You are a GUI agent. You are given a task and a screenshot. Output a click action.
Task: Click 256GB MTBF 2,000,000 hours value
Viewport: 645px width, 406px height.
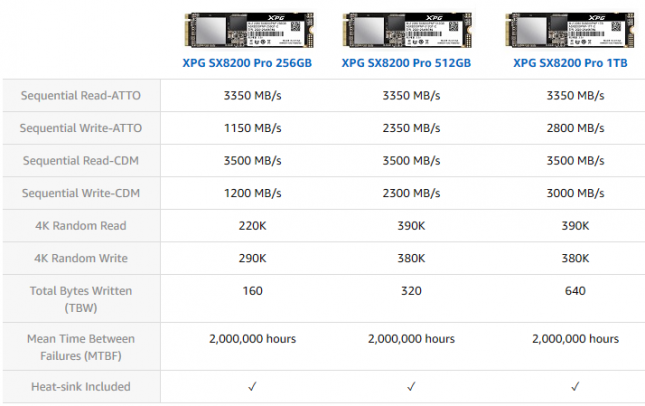[253, 339]
